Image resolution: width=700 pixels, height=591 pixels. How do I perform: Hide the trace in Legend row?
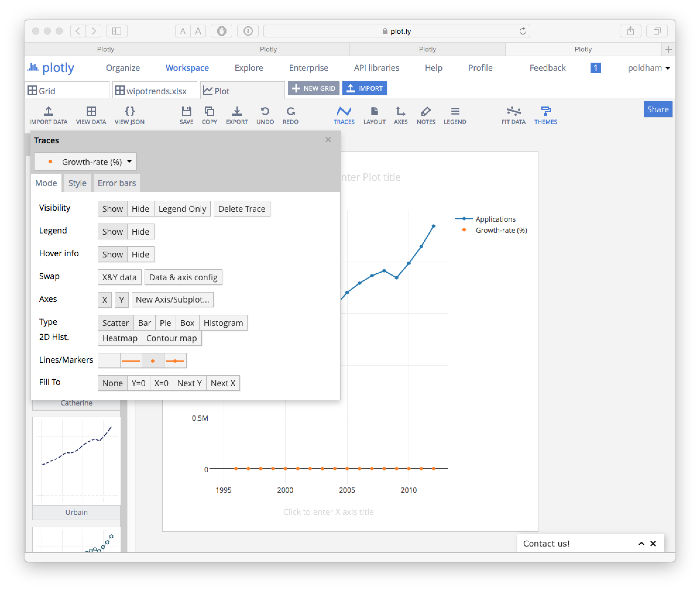[x=140, y=231]
